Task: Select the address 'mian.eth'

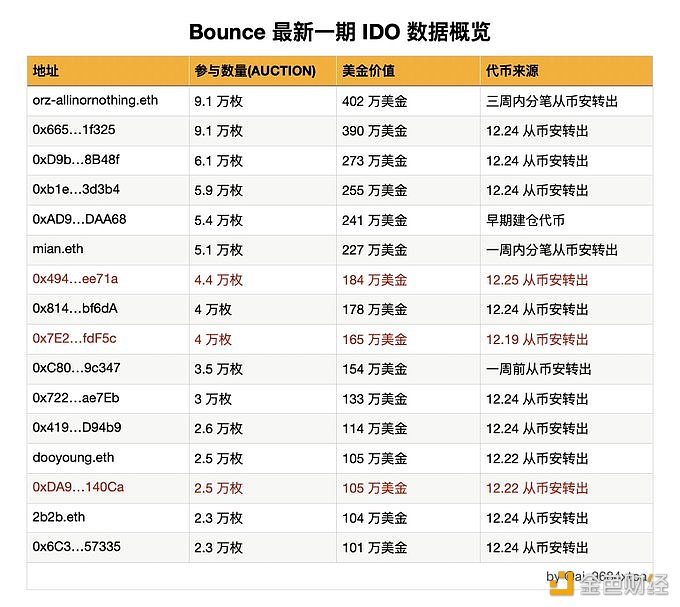Action: click(58, 249)
